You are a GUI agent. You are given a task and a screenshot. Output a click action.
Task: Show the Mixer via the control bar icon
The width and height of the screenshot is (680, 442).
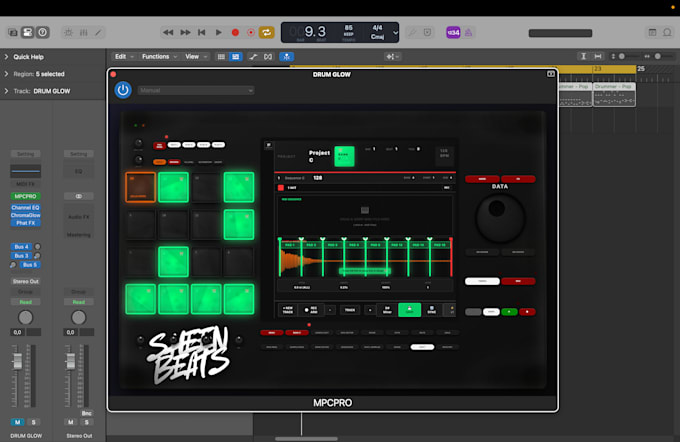[84, 33]
